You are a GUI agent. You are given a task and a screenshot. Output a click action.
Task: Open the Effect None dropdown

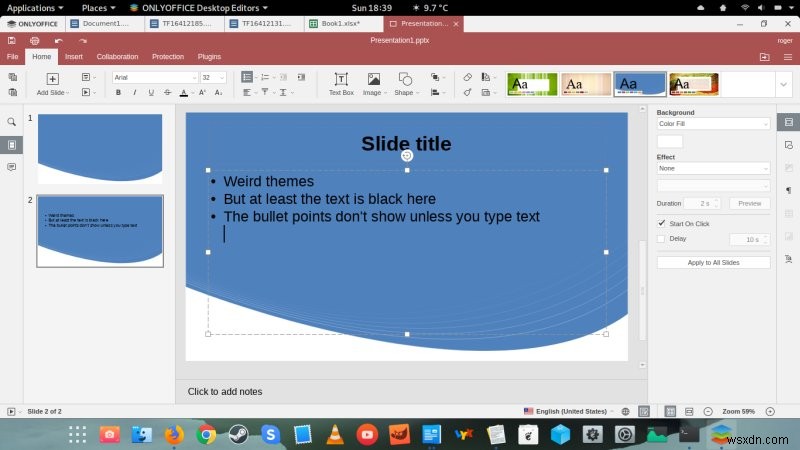pyautogui.click(x=713, y=168)
